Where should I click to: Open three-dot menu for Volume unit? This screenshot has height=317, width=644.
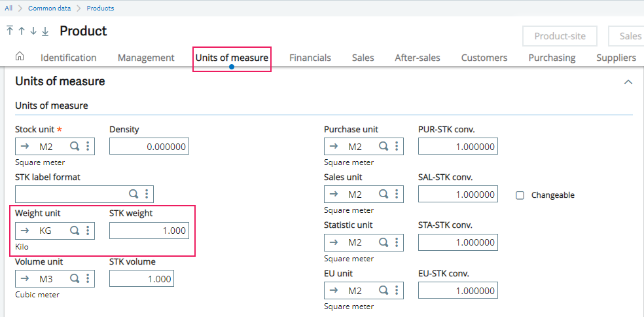(x=88, y=278)
